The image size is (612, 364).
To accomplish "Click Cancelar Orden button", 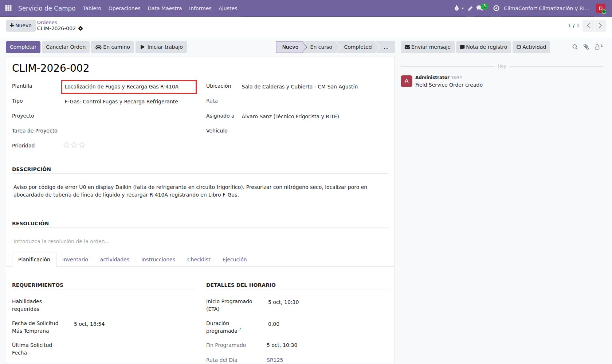I will pyautogui.click(x=66, y=47).
